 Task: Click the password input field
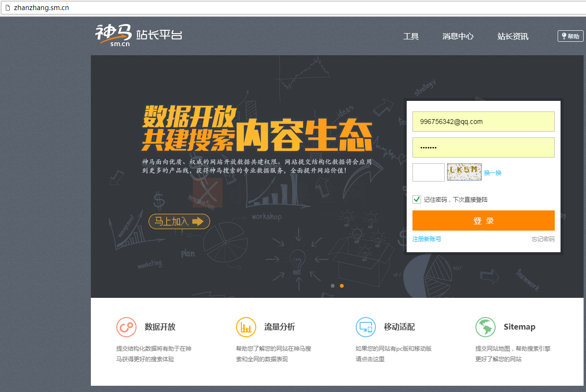pyautogui.click(x=483, y=147)
